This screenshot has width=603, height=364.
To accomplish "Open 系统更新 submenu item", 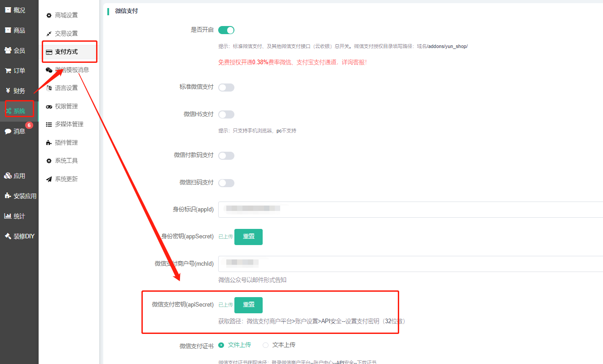I will pyautogui.click(x=66, y=179).
